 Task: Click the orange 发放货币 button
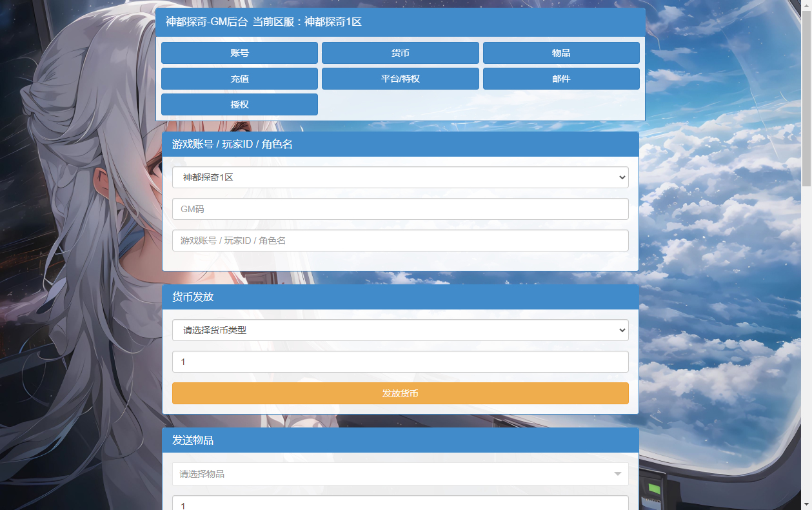pos(401,393)
